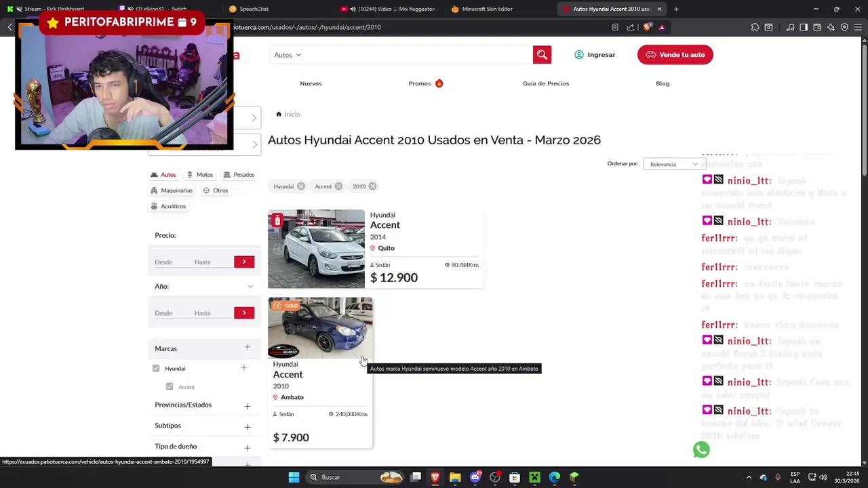Click the Task View taskbar icon
868x488 pixels.
pos(416,477)
